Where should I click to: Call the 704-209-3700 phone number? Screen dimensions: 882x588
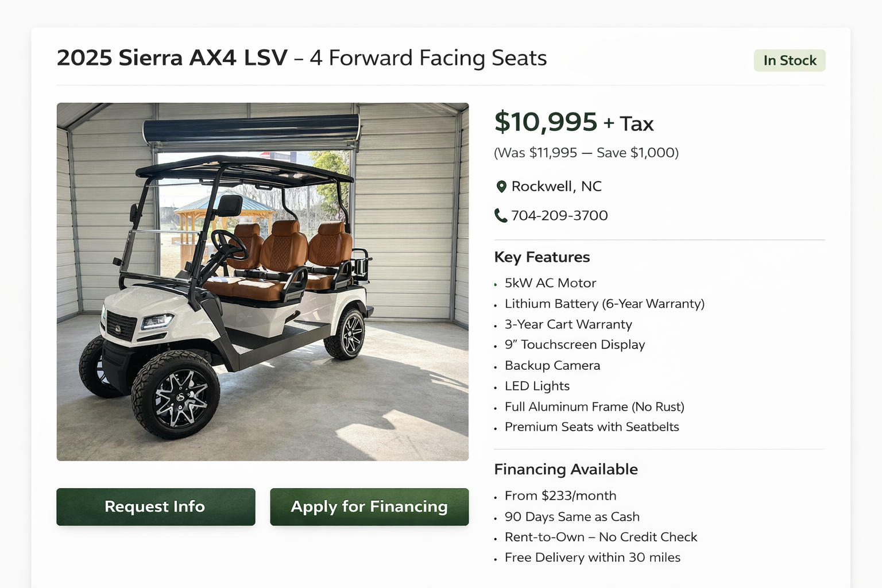(559, 215)
